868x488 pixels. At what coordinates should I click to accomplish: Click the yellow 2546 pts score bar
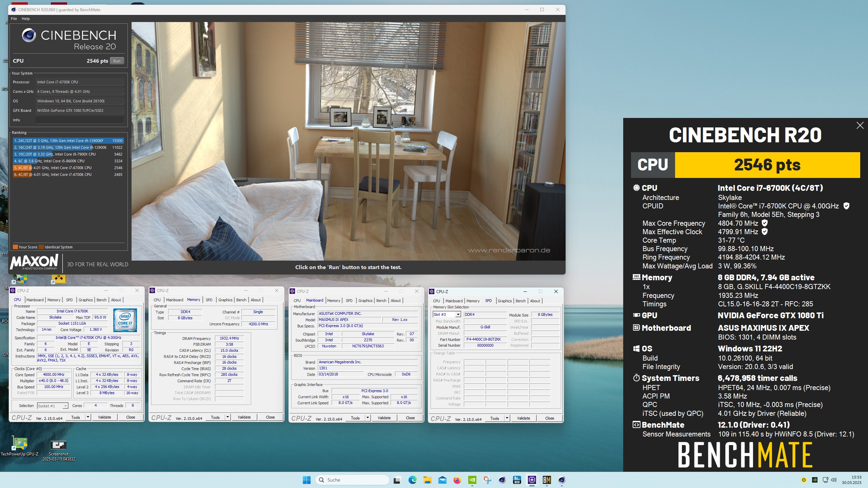pyautogui.click(x=767, y=165)
